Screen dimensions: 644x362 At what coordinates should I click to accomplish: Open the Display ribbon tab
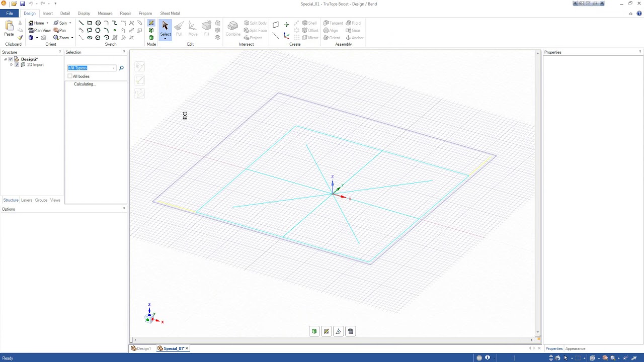[x=84, y=14]
